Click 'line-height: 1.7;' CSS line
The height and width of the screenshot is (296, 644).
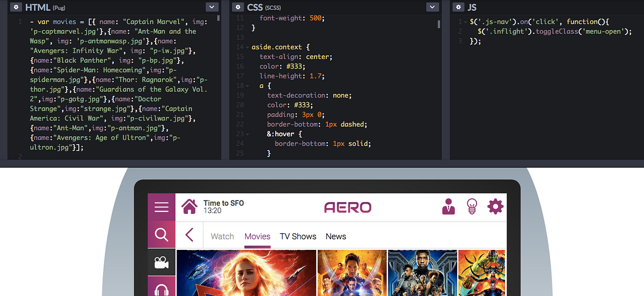pyautogui.click(x=292, y=76)
